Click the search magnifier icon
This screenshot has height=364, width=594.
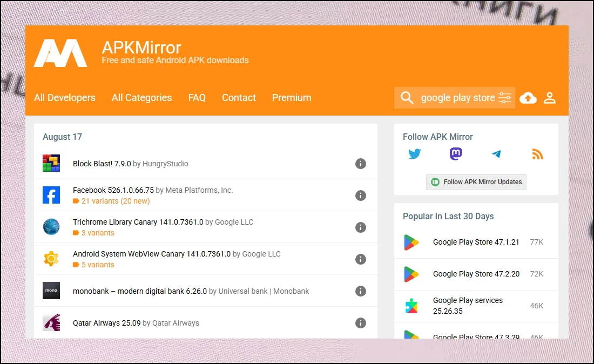[x=407, y=98]
